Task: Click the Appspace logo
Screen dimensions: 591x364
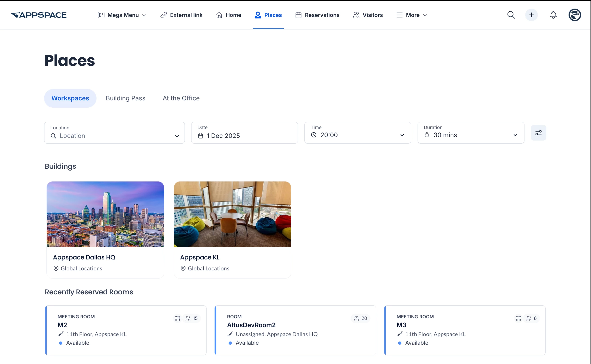Action: [x=39, y=15]
